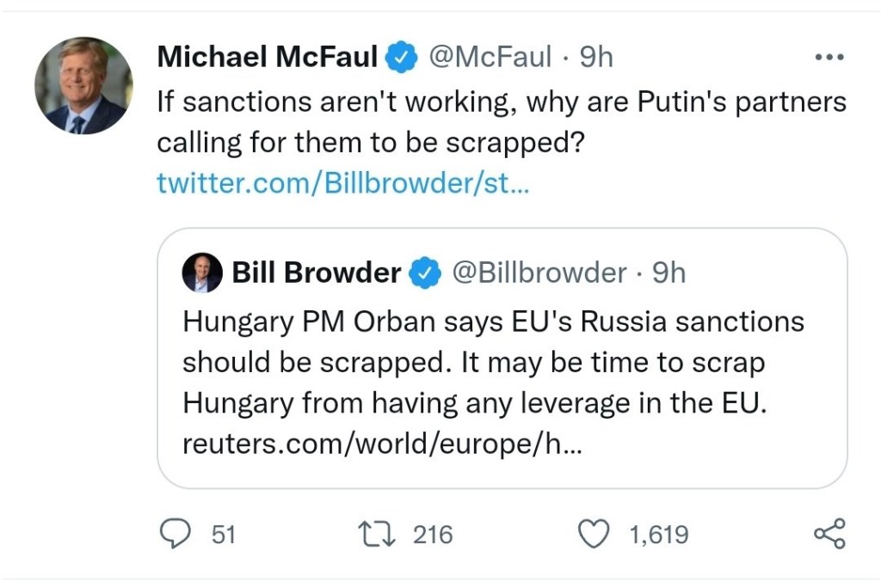Open Bill Browder's small avatar
Viewport: 881px width, 588px height.
pyautogui.click(x=202, y=273)
